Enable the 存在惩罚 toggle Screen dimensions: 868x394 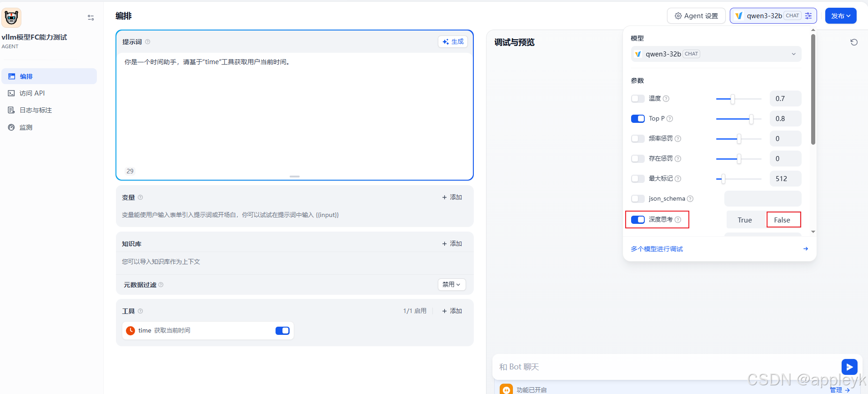[638, 159]
